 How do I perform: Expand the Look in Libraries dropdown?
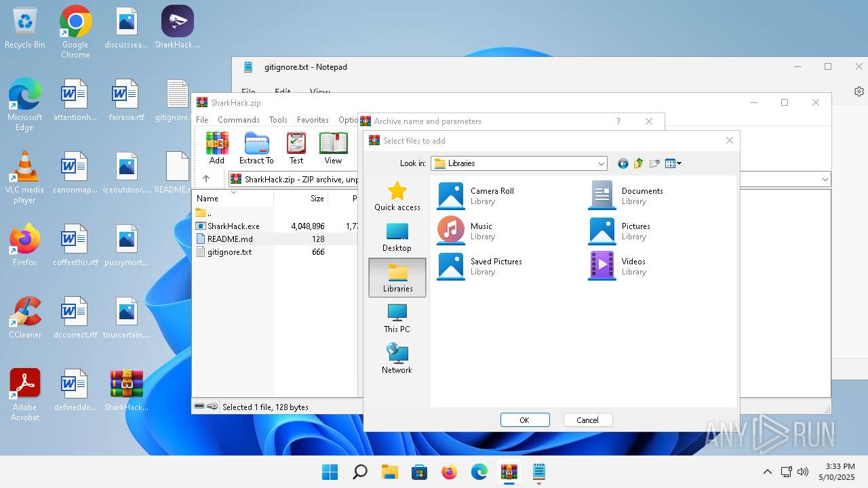601,163
